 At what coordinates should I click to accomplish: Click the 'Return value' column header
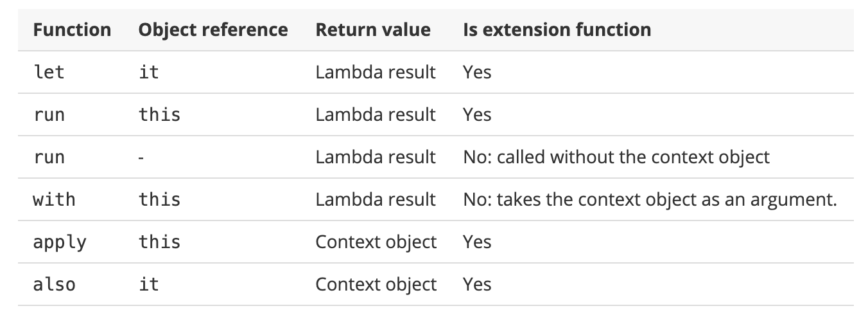(x=373, y=30)
